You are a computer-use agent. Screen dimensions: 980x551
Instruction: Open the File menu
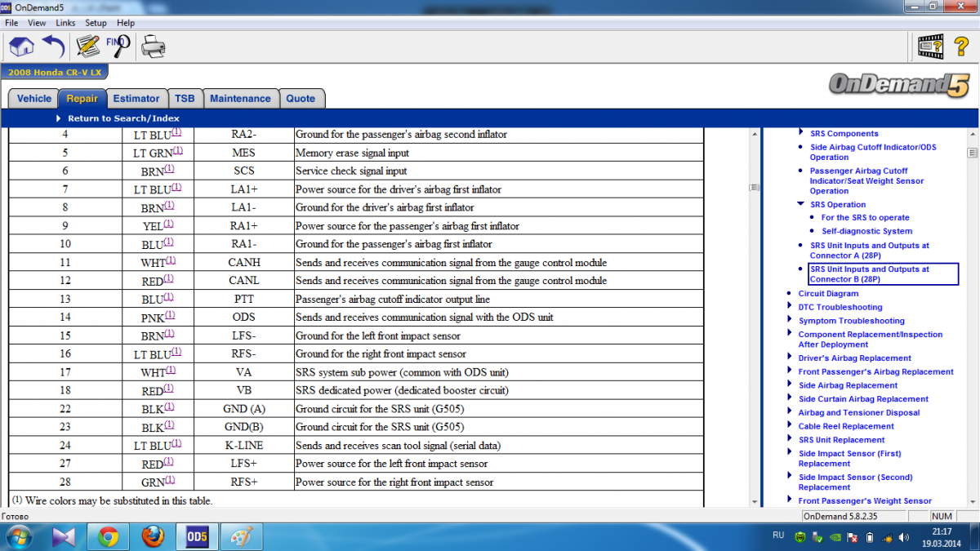click(11, 23)
